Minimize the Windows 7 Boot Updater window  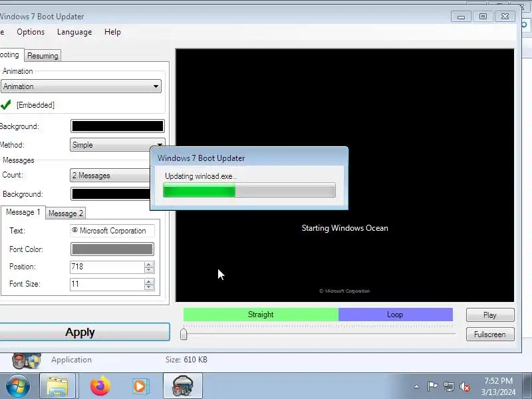pos(461,17)
